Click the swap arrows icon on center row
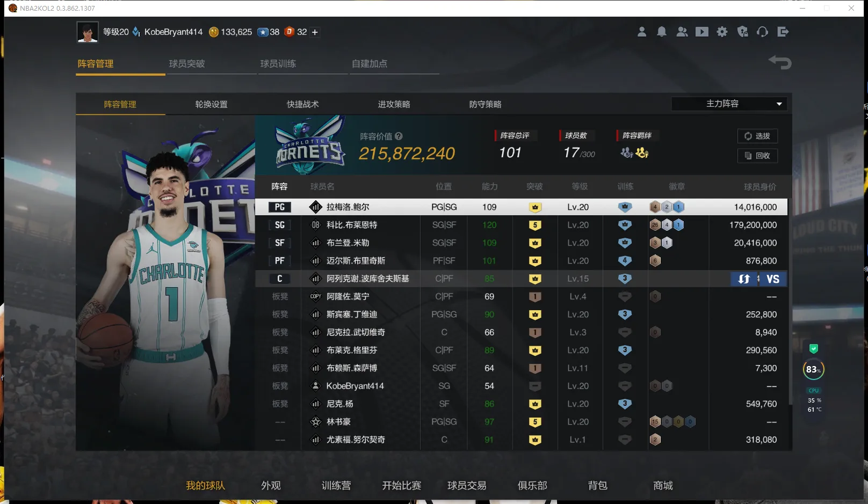 click(x=744, y=279)
